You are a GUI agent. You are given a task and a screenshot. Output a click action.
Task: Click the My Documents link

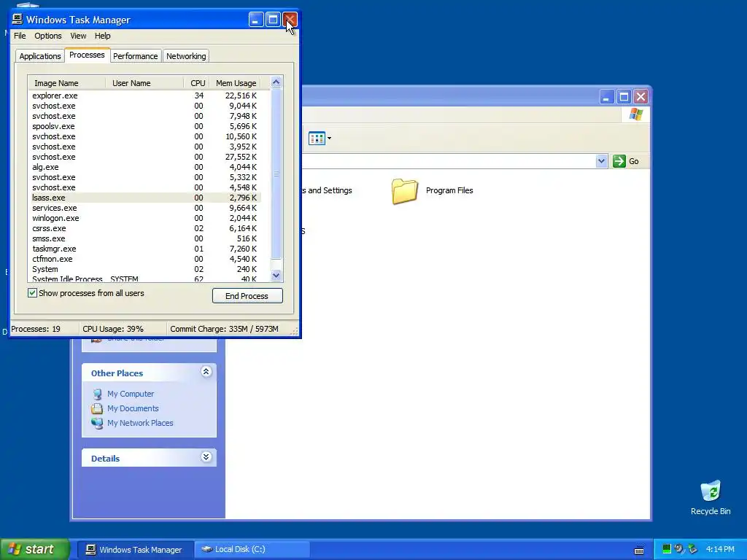[x=133, y=408]
